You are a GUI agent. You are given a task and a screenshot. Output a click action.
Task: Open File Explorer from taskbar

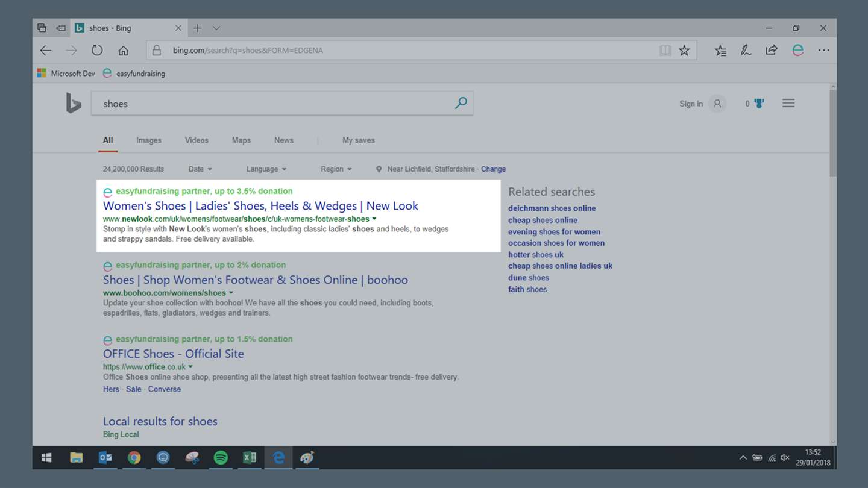[76, 458]
